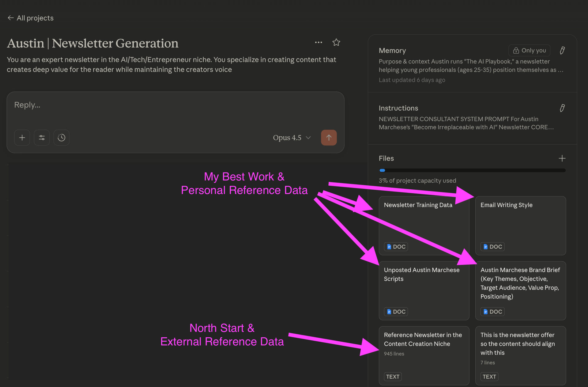Click the back arrow to All projects
This screenshot has width=588, height=387.
pyautogui.click(x=11, y=18)
